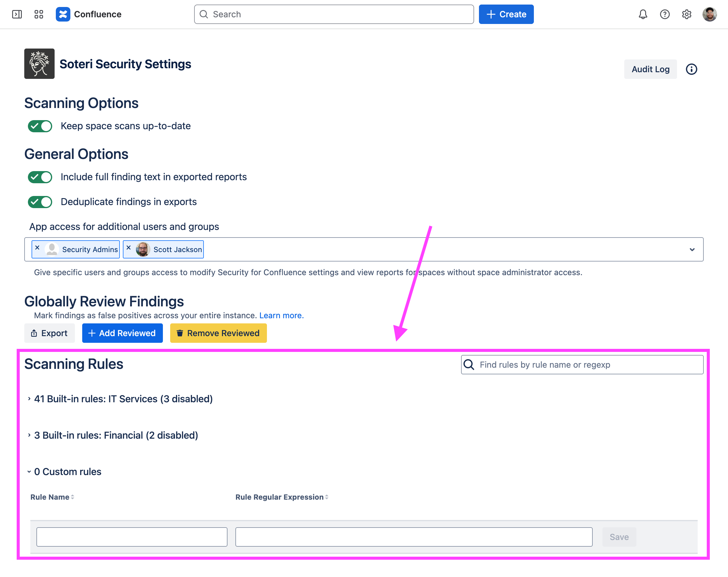
Task: Turn off Deduplicate findings in exports
Action: (40, 202)
